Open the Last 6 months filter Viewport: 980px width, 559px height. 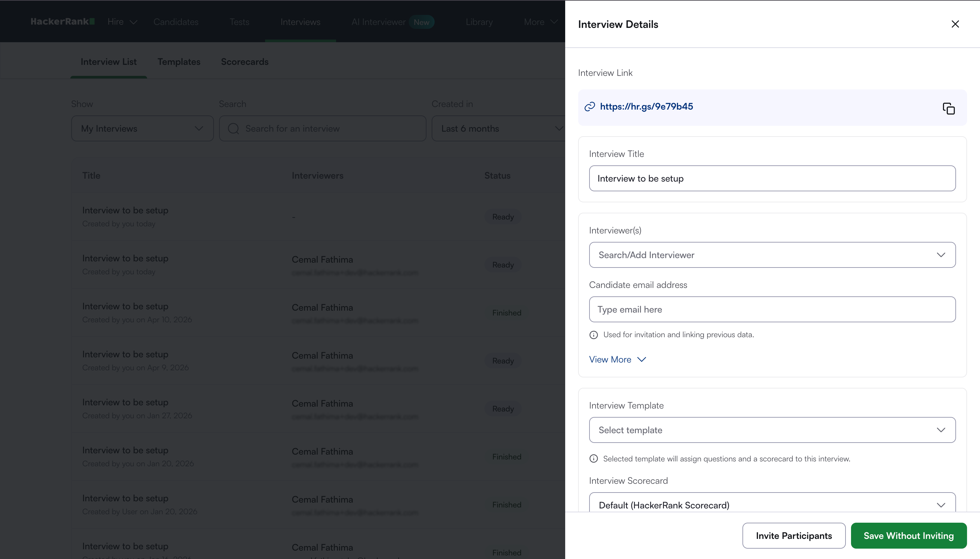tap(499, 129)
